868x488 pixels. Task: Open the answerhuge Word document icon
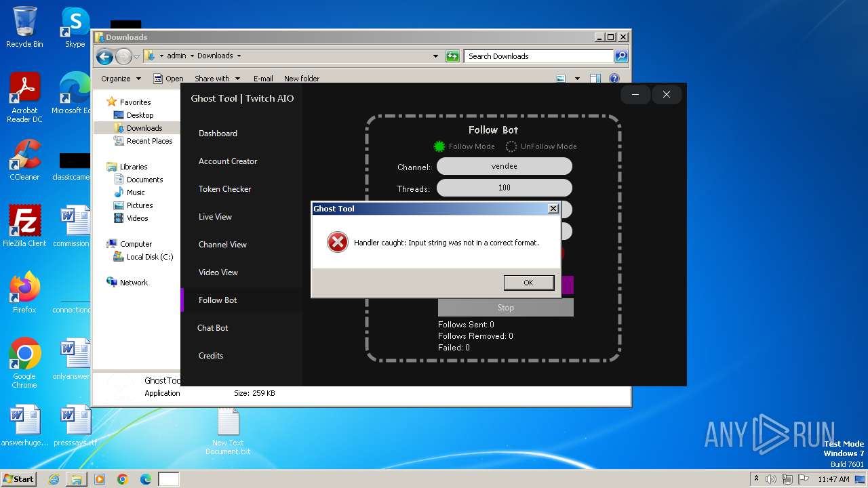tap(24, 426)
